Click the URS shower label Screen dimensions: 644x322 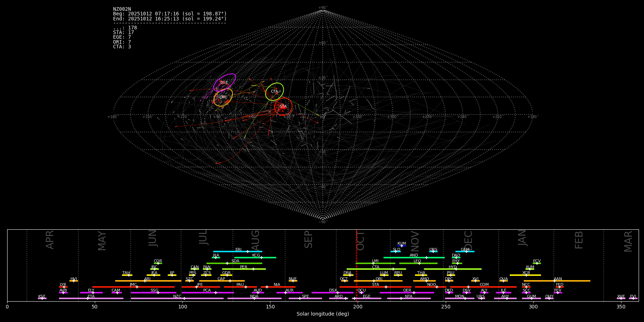(x=480, y=297)
